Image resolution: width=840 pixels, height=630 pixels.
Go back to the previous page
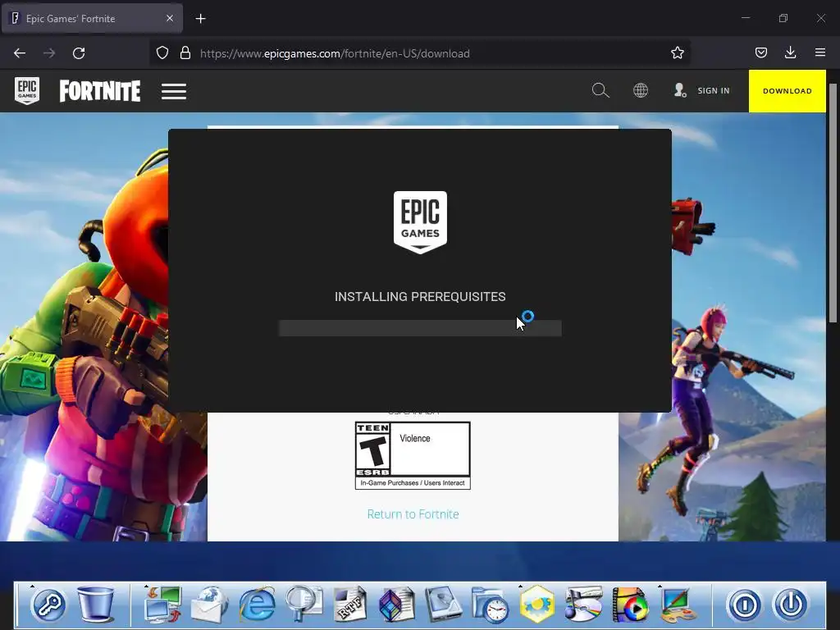point(20,53)
